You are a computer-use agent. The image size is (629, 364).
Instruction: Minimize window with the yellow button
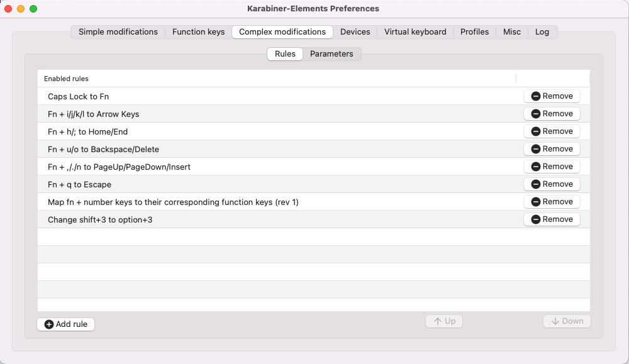(x=21, y=9)
